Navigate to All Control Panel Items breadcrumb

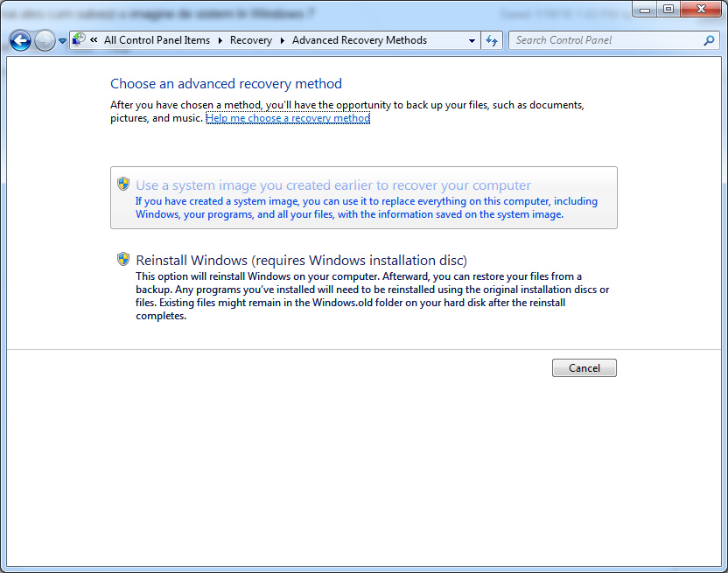coord(157,40)
